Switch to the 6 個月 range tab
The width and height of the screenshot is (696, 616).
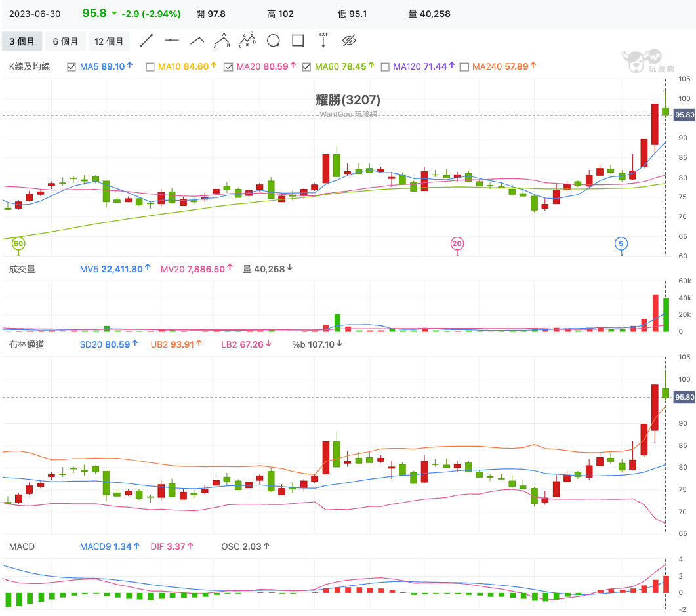pos(66,41)
